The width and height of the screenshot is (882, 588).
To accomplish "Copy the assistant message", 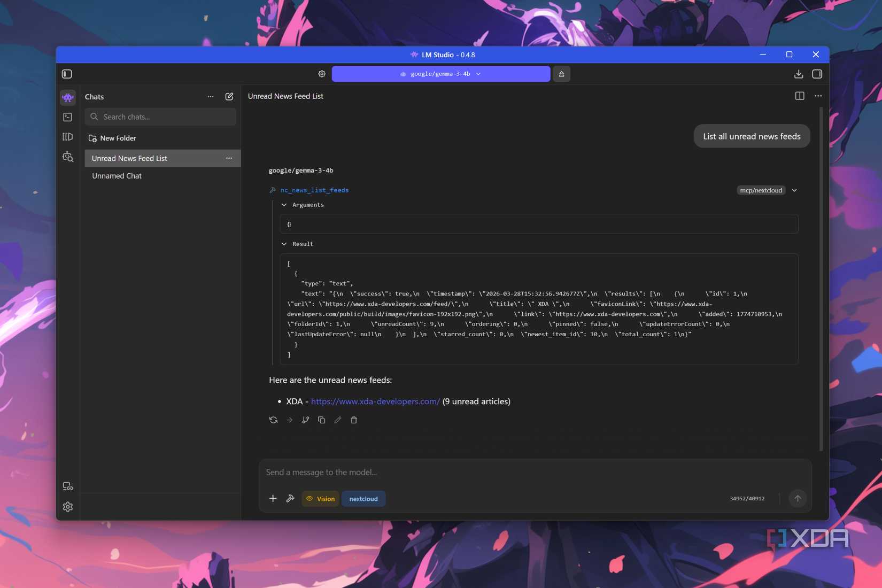I will point(321,420).
